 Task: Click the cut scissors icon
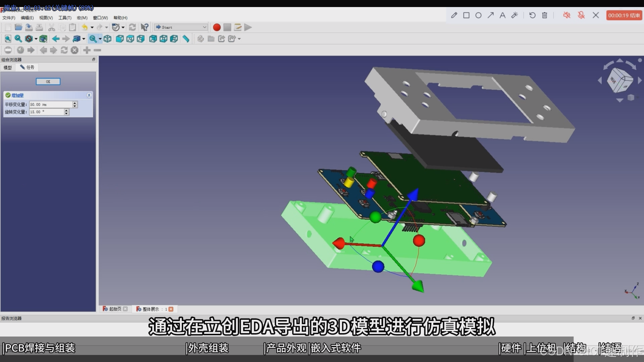point(51,27)
